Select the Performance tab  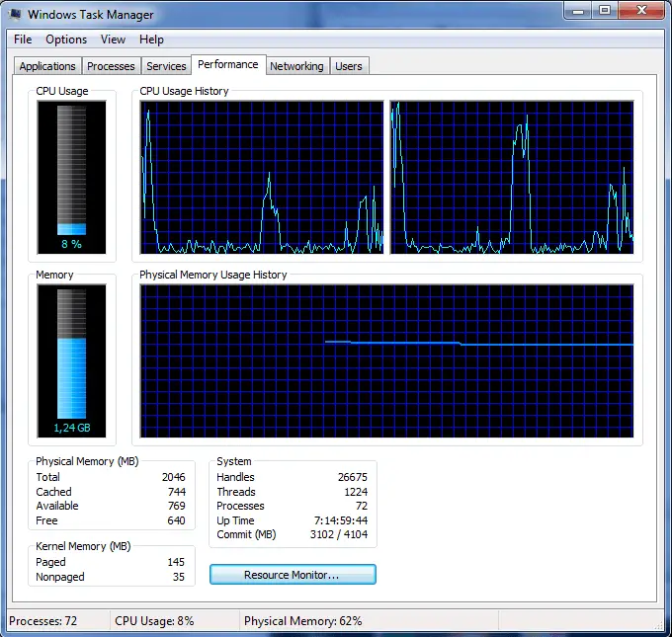tap(228, 64)
